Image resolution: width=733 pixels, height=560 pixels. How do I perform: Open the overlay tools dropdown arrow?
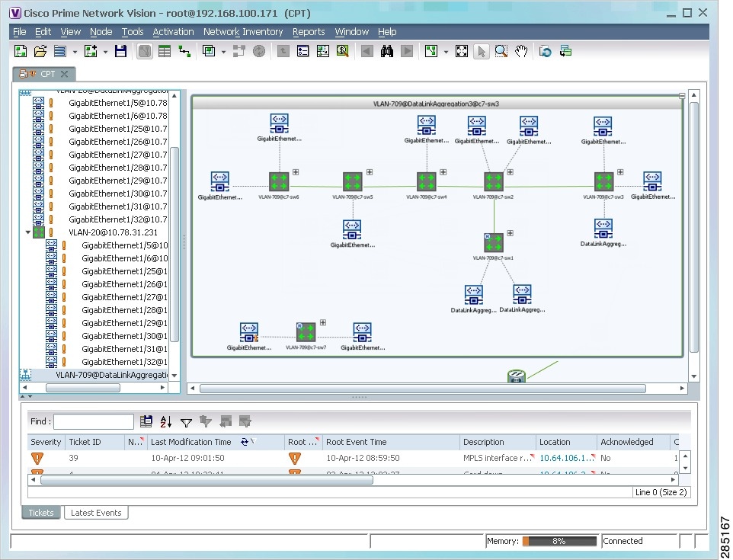pos(223,51)
